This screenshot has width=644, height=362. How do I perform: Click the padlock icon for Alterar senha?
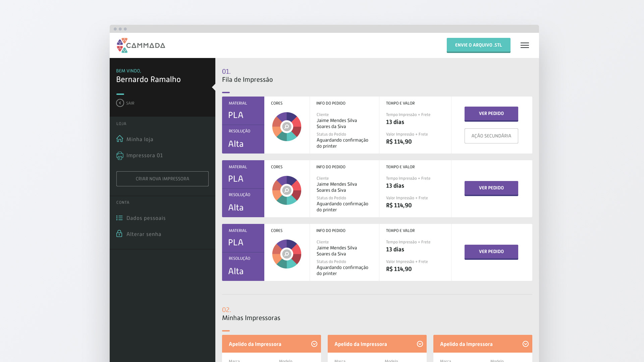click(x=119, y=234)
